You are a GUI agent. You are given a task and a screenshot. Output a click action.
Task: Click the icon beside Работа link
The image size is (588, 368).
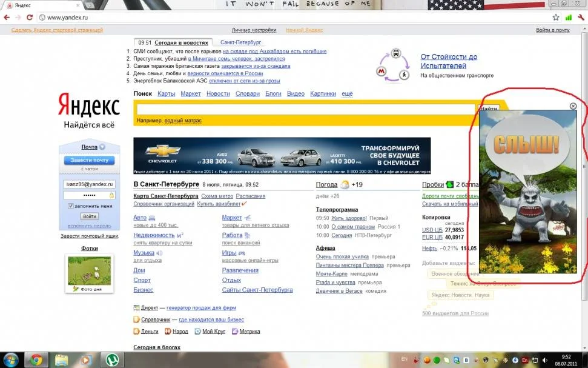tap(247, 235)
